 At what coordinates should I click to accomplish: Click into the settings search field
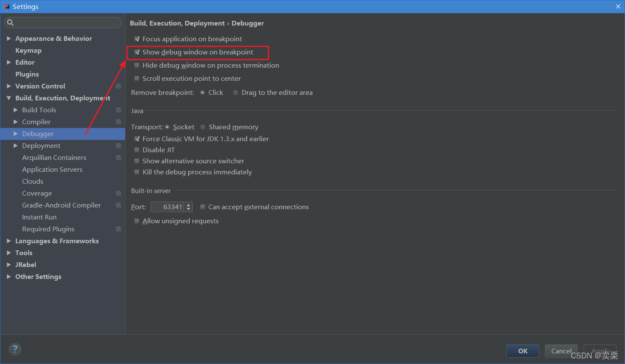63,23
